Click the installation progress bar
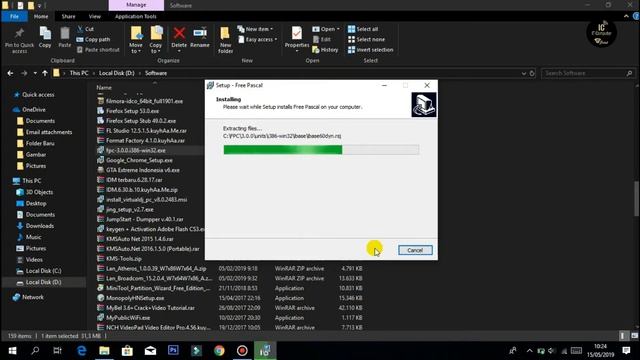 [x=321, y=150]
